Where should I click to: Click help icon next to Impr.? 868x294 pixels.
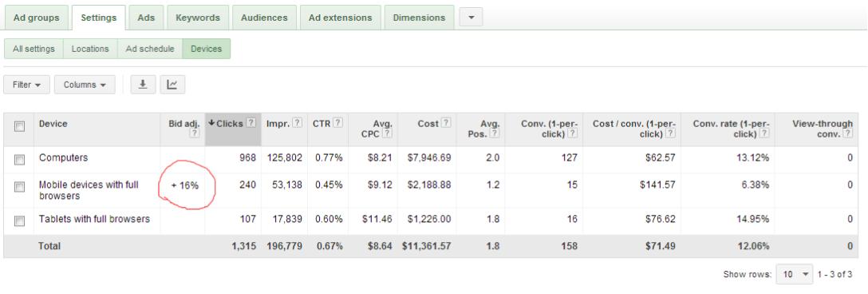click(x=298, y=123)
